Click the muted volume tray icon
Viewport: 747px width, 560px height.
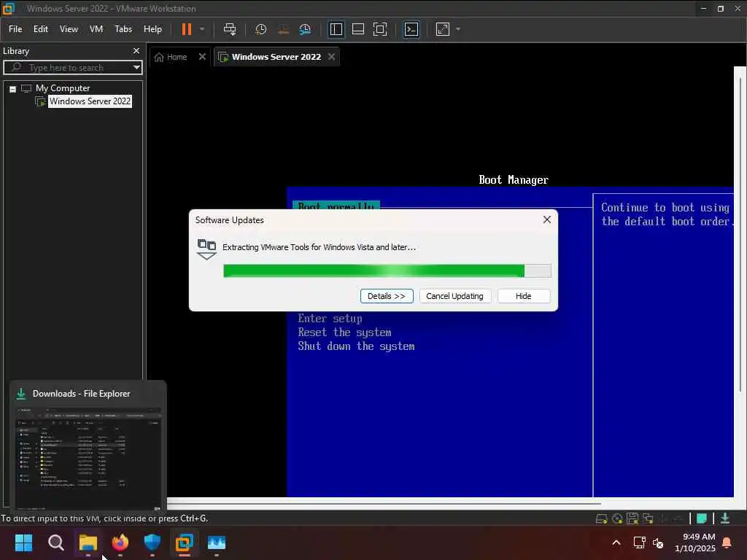tap(658, 542)
